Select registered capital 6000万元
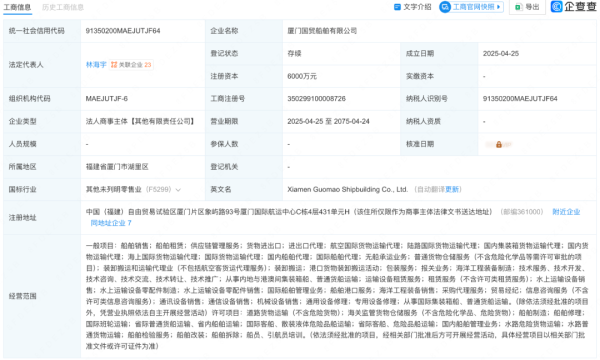 click(x=302, y=76)
